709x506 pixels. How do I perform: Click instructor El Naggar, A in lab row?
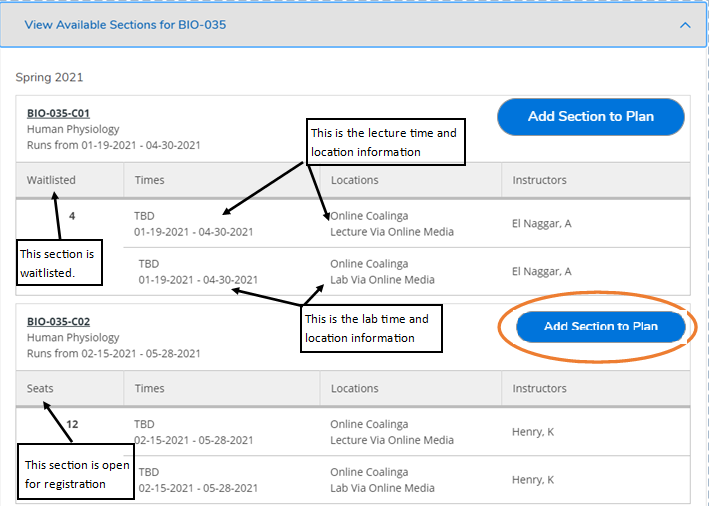coord(541,271)
